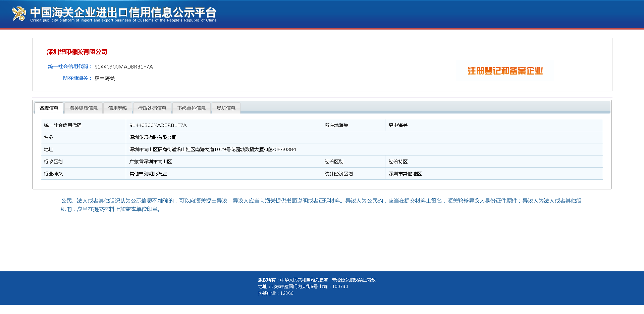Click the 福中海关 value in the header
Image resolution: width=644 pixels, height=314 pixels.
click(x=105, y=78)
